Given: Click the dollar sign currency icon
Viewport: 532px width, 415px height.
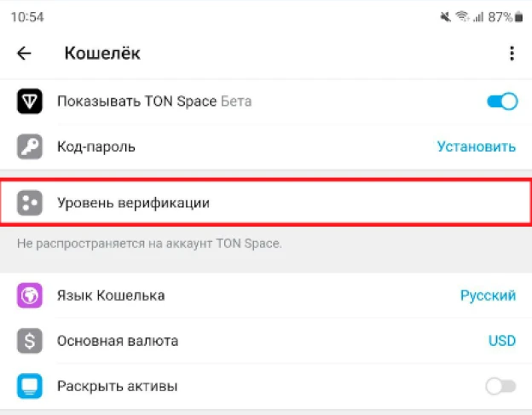Looking at the screenshot, I should (x=30, y=341).
